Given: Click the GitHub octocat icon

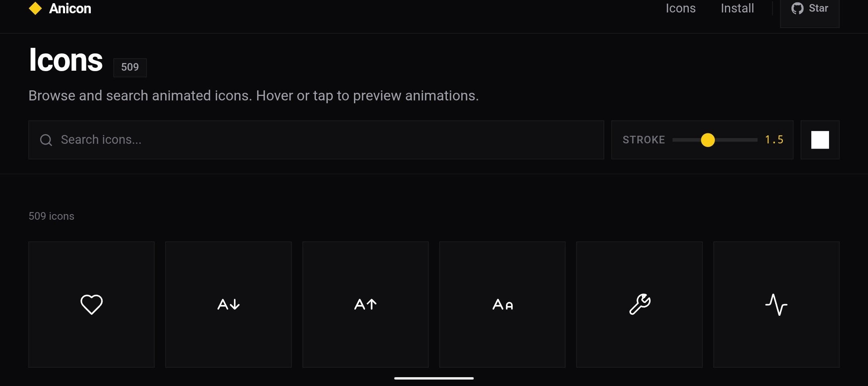Looking at the screenshot, I should 797,8.
